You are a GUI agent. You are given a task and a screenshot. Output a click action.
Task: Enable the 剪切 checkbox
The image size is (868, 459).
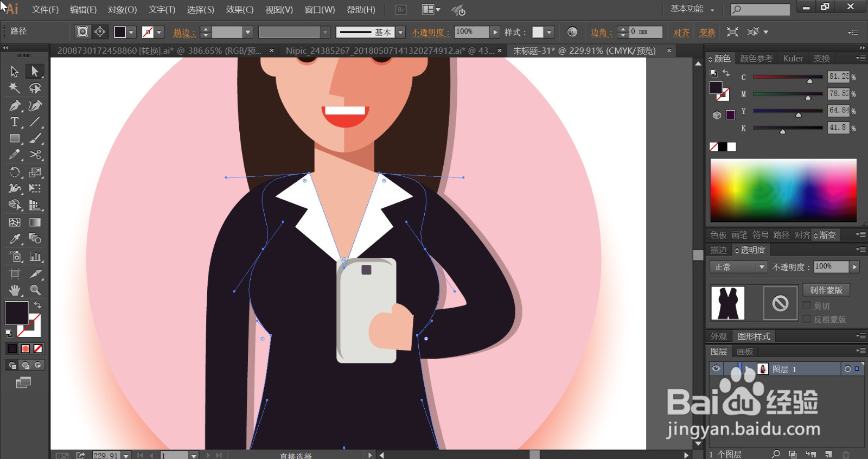(x=807, y=305)
